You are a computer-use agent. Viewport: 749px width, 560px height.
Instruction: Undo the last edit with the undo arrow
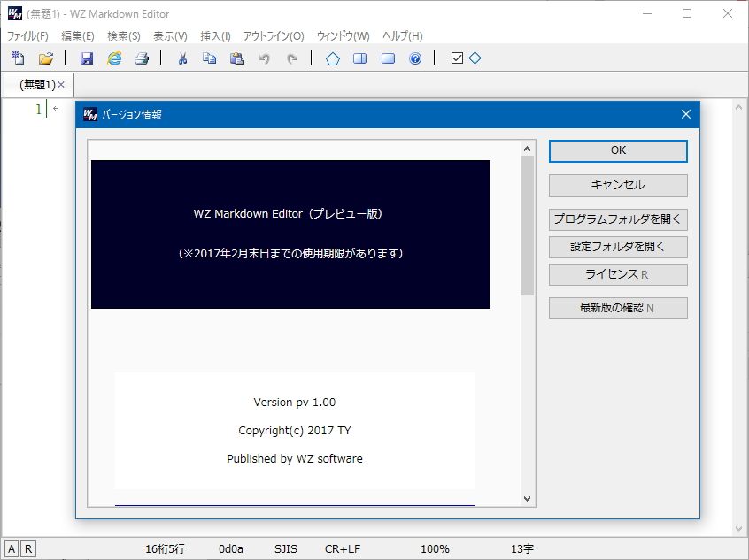(264, 58)
